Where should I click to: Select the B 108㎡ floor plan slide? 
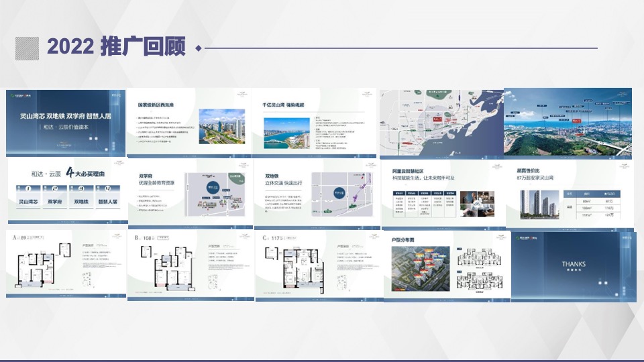(191, 263)
